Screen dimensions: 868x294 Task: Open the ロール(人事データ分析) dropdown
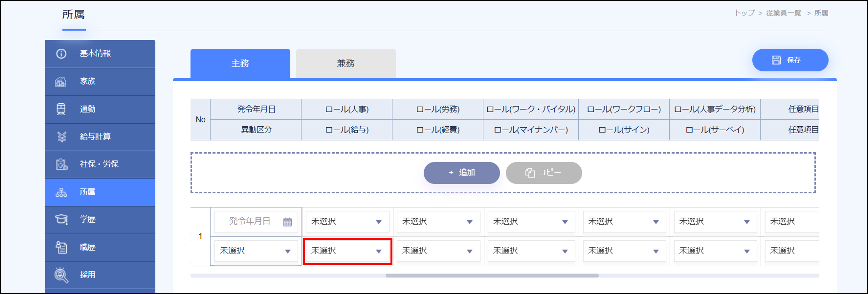click(716, 222)
